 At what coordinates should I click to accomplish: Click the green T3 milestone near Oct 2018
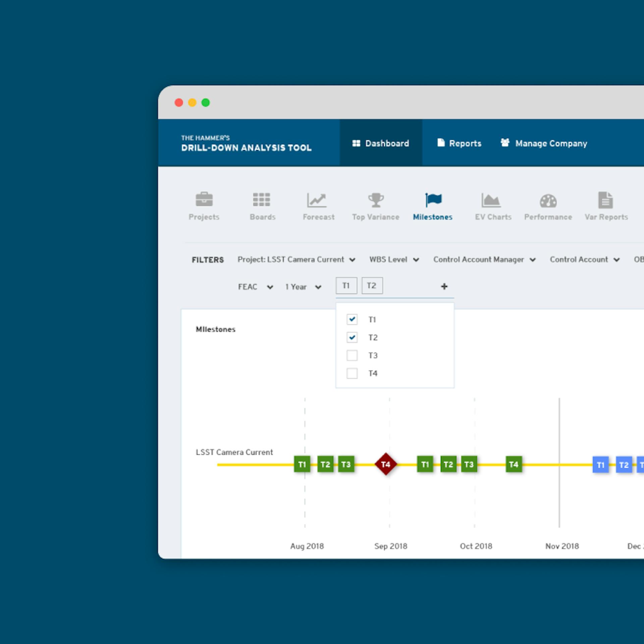[x=469, y=464]
